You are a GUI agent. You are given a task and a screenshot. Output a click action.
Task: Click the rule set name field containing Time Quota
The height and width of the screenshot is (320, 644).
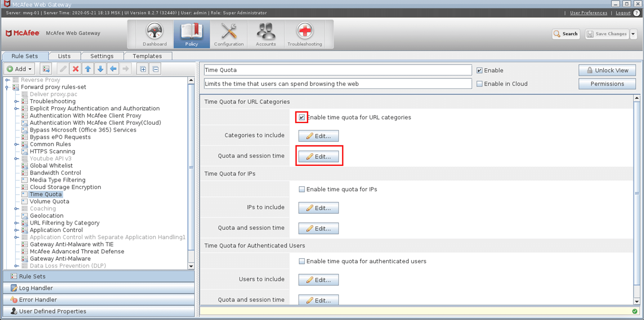(x=338, y=70)
